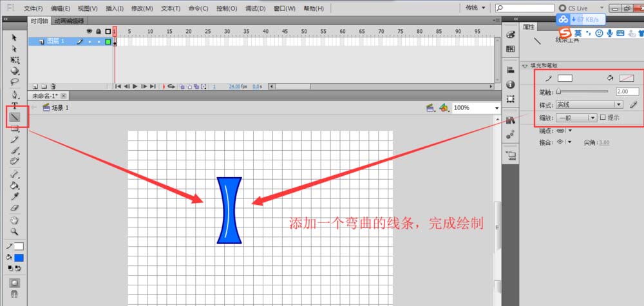Select the Pencil tool
This screenshot has width=644, height=306.
[14, 140]
